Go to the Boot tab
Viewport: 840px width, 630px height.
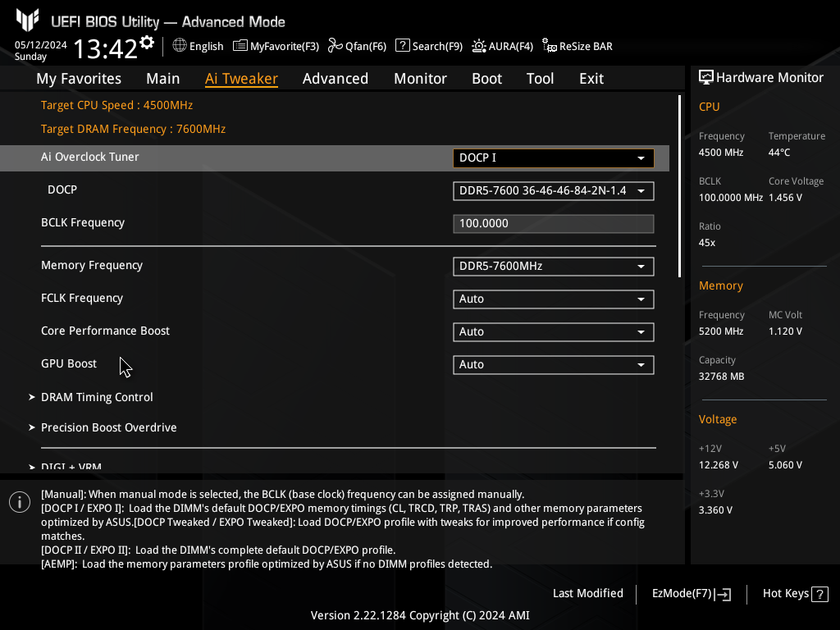[487, 78]
